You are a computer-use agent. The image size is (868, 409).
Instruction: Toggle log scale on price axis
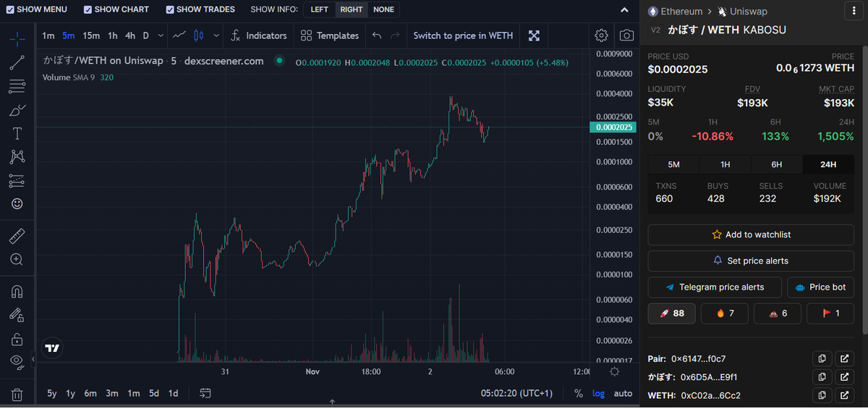(599, 393)
